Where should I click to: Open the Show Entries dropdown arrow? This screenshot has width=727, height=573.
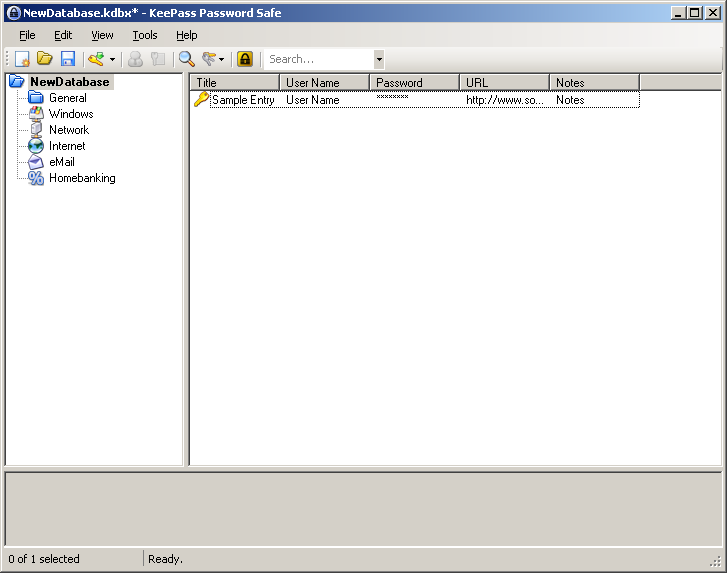tap(222, 59)
